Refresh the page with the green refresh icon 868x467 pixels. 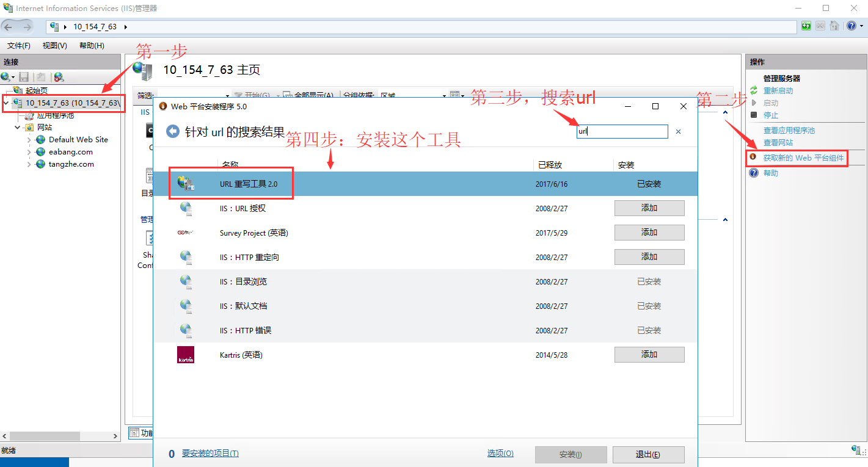point(806,26)
